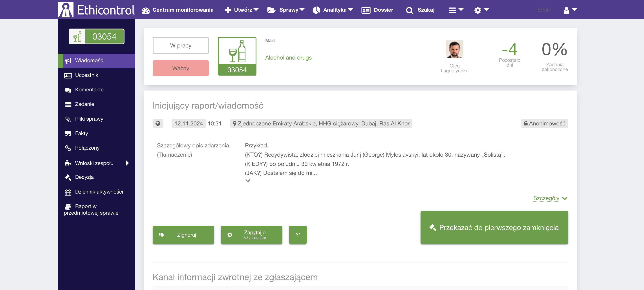
Task: Open the Sprawy menu
Action: click(x=286, y=10)
